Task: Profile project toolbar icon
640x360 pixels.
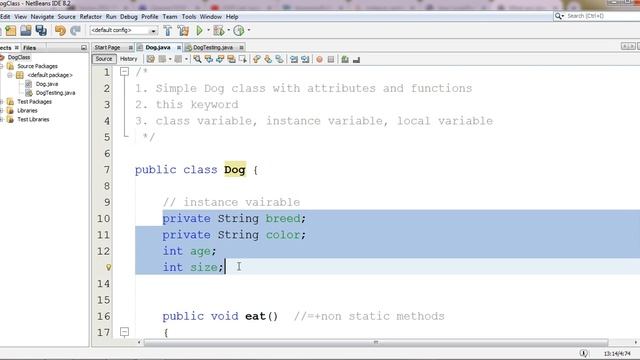Action: pos(239,31)
